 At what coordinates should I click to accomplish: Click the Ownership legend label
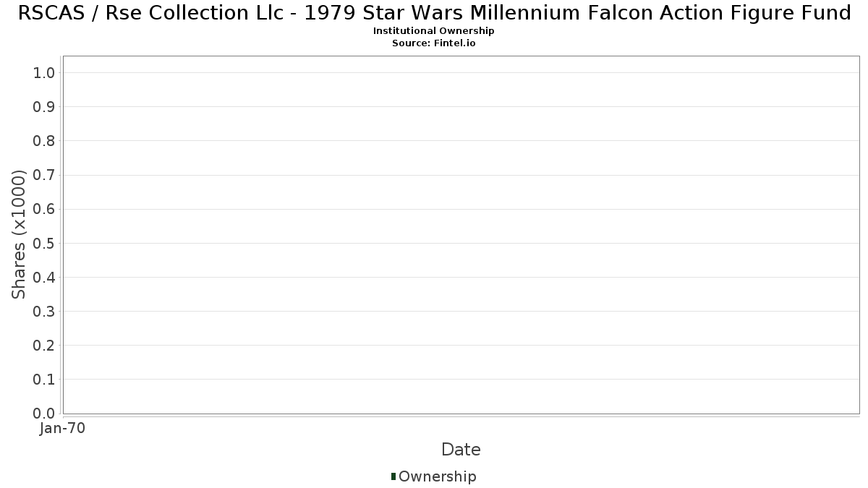point(437,476)
